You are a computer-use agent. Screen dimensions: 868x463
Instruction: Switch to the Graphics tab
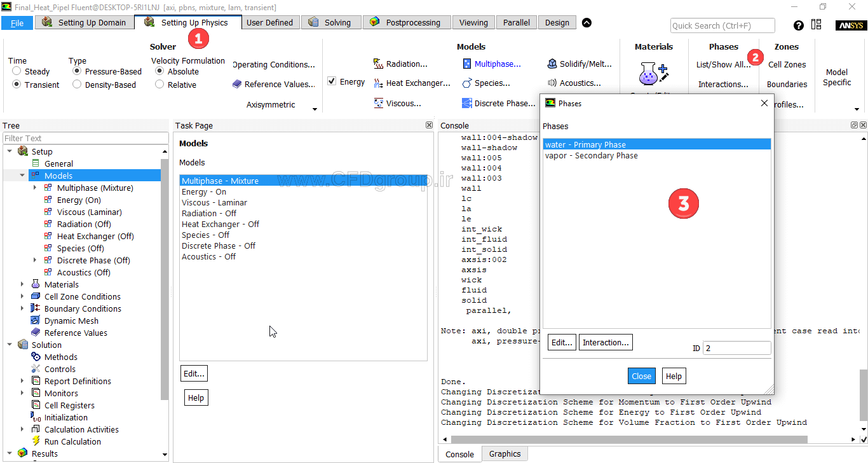[x=505, y=453]
